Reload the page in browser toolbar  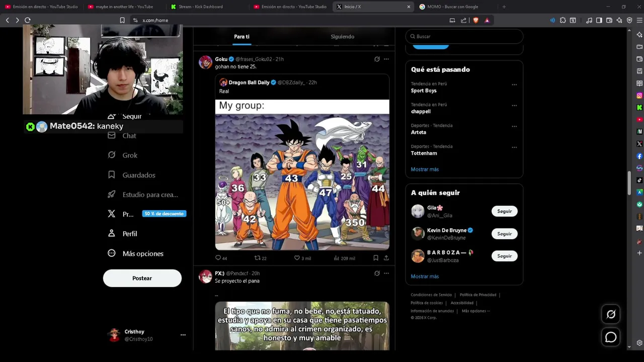point(28,20)
